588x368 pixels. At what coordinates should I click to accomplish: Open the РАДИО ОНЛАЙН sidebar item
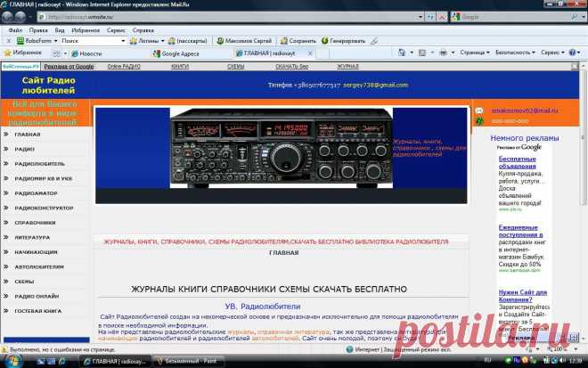pyautogui.click(x=37, y=297)
